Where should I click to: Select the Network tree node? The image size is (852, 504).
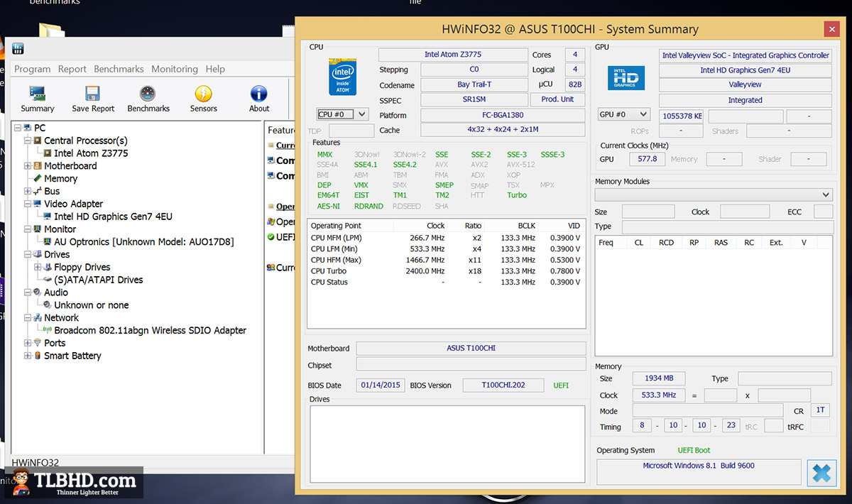(x=61, y=317)
